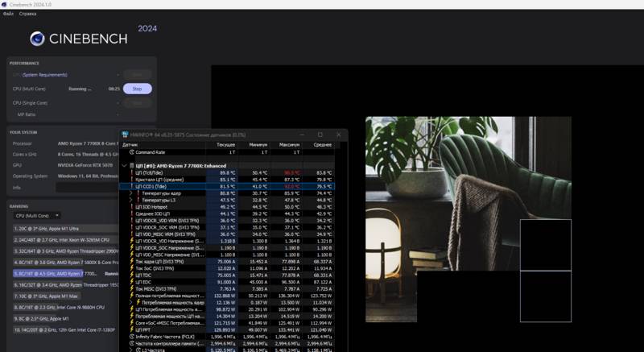Click the lightning icon beside ЦП PPT
The image size is (644, 352).
pyautogui.click(x=130, y=329)
